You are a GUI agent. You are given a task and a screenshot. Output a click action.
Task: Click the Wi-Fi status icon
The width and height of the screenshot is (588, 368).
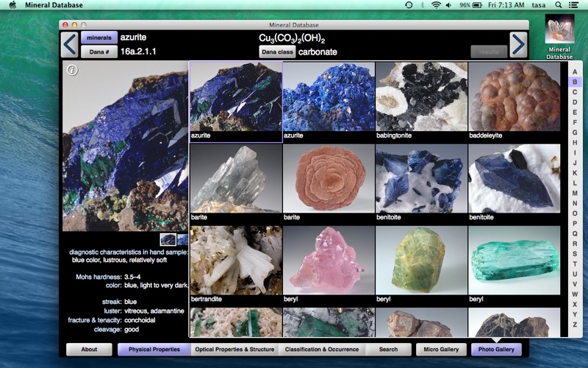(436, 5)
